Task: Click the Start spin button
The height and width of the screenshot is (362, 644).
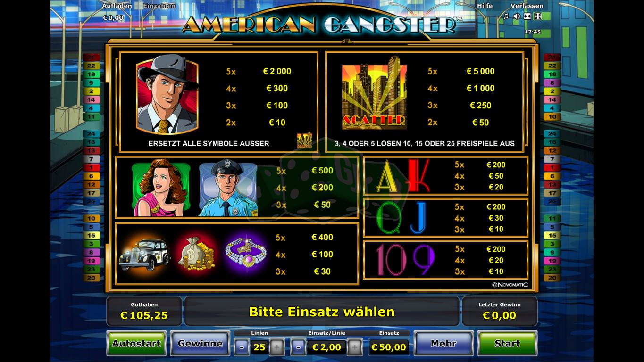Action: (507, 344)
